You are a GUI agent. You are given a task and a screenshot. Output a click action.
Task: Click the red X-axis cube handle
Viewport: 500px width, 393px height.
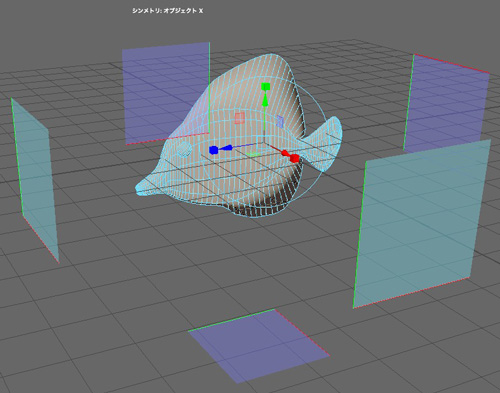click(294, 158)
